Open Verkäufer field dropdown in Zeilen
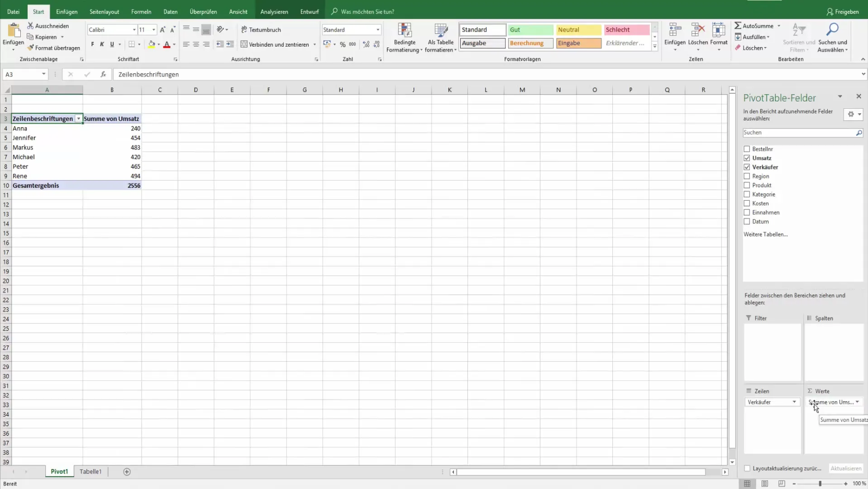The height and width of the screenshot is (489, 868). point(794,402)
